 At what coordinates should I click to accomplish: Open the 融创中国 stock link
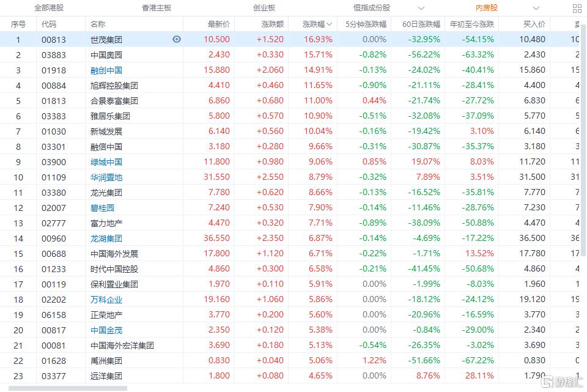click(106, 70)
